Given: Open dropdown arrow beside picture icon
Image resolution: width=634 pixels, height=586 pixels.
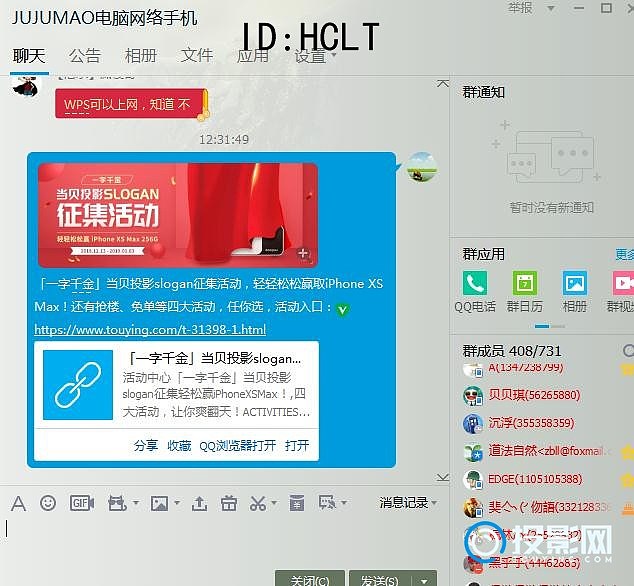Looking at the screenshot, I should [x=177, y=503].
